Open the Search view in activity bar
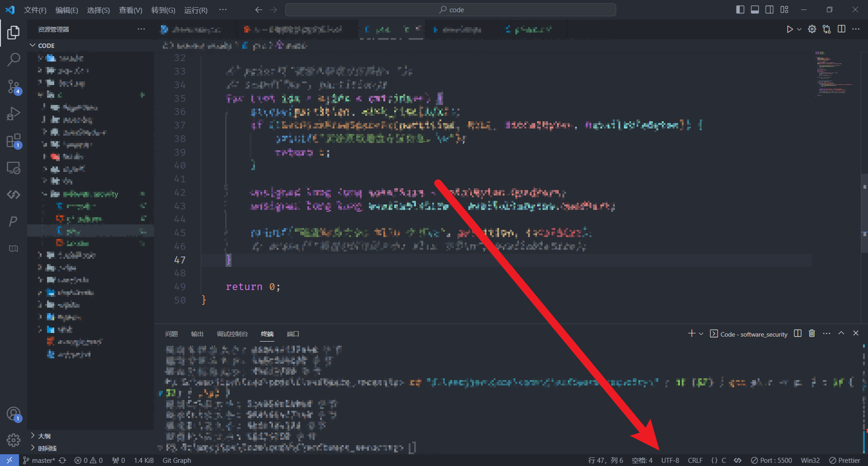The height and width of the screenshot is (466, 868). pos(14,59)
